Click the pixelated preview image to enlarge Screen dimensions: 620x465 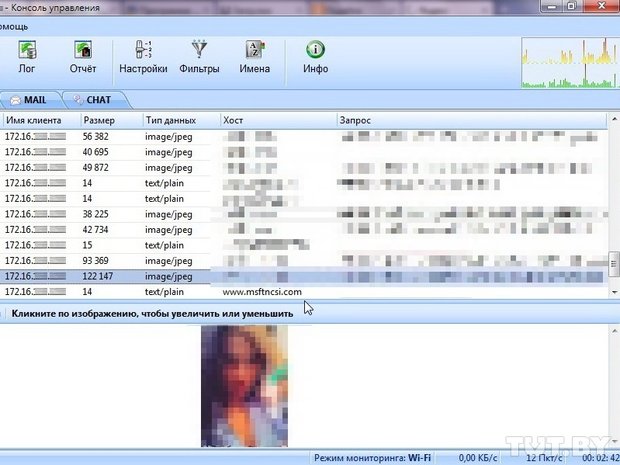(x=244, y=386)
